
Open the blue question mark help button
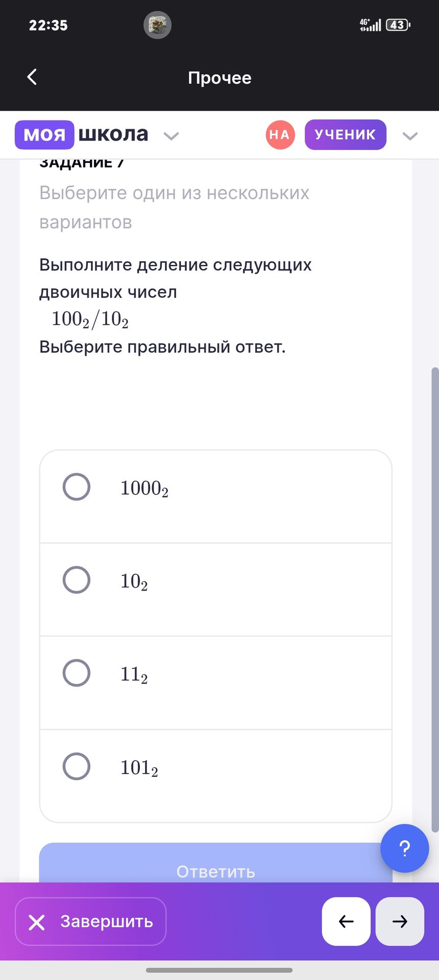point(404,848)
